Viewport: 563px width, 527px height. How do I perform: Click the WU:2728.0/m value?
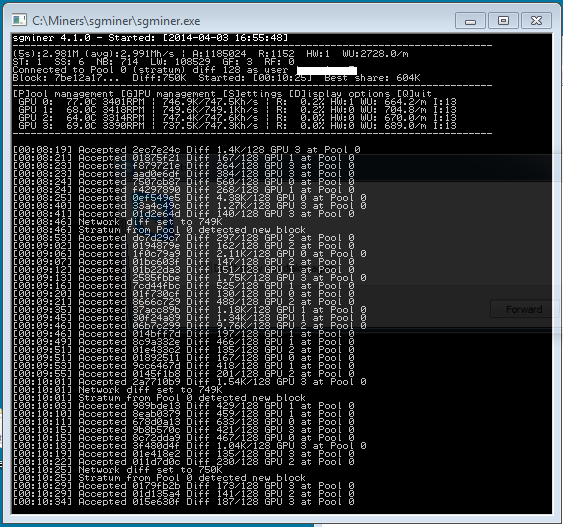pos(375,53)
